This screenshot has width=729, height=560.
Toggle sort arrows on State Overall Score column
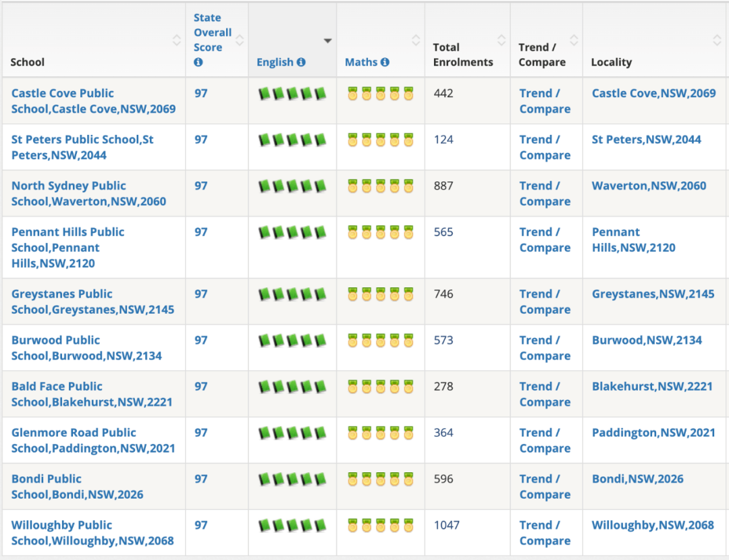pos(240,40)
